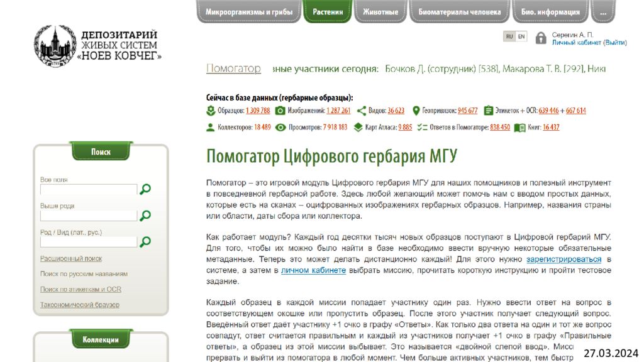Click the padlock icon near user name
Screen dimensions: 644x362
pos(540,38)
